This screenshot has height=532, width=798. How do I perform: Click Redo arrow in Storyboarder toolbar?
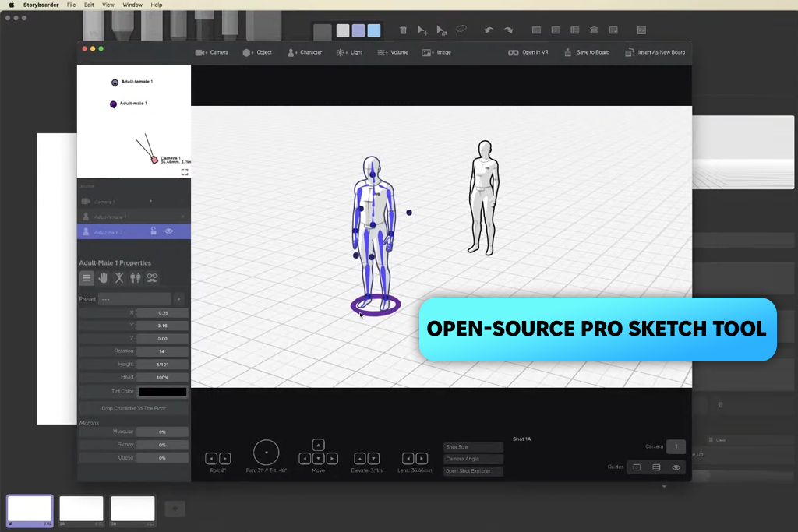coord(508,30)
